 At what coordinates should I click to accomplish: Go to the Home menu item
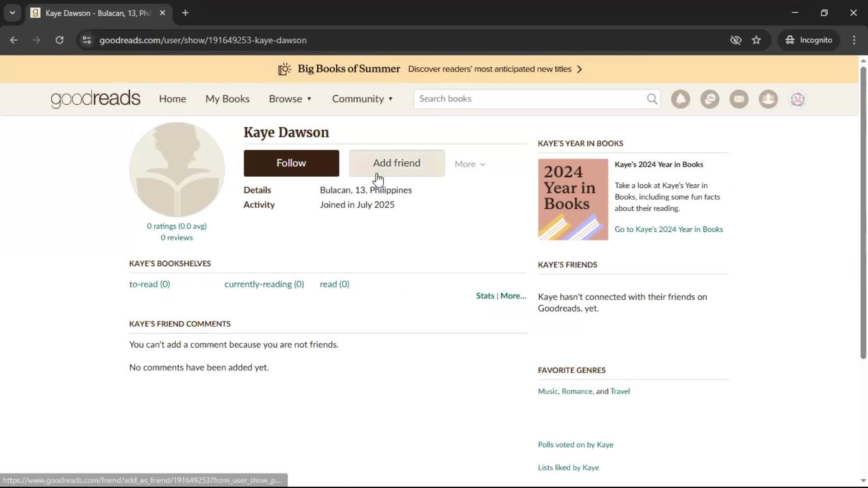[x=172, y=99]
